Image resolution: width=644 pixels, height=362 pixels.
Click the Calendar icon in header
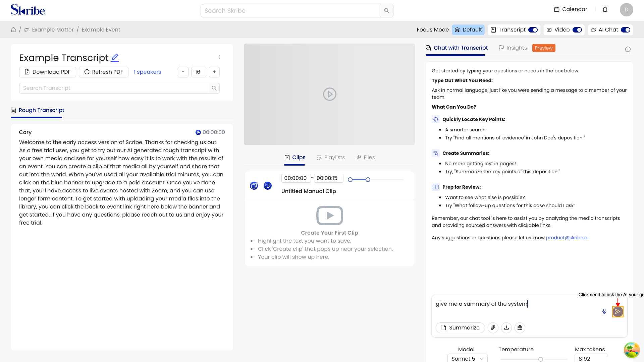point(557,9)
